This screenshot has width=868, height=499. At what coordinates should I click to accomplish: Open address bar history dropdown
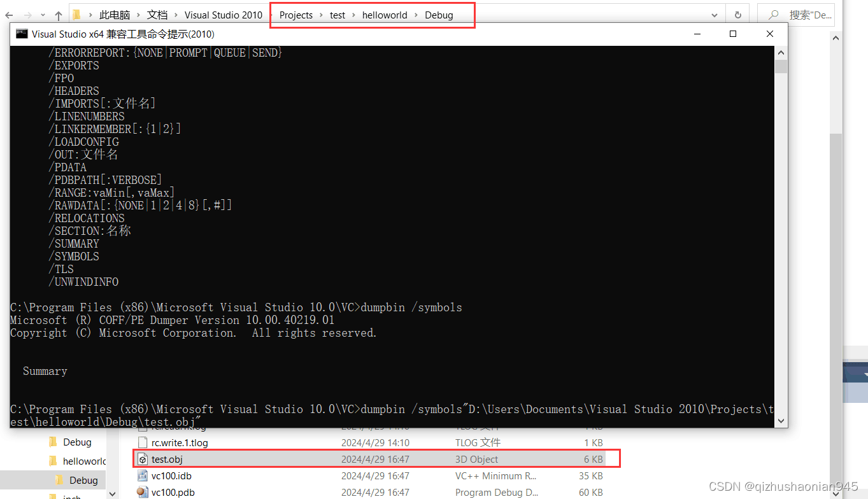click(x=715, y=15)
